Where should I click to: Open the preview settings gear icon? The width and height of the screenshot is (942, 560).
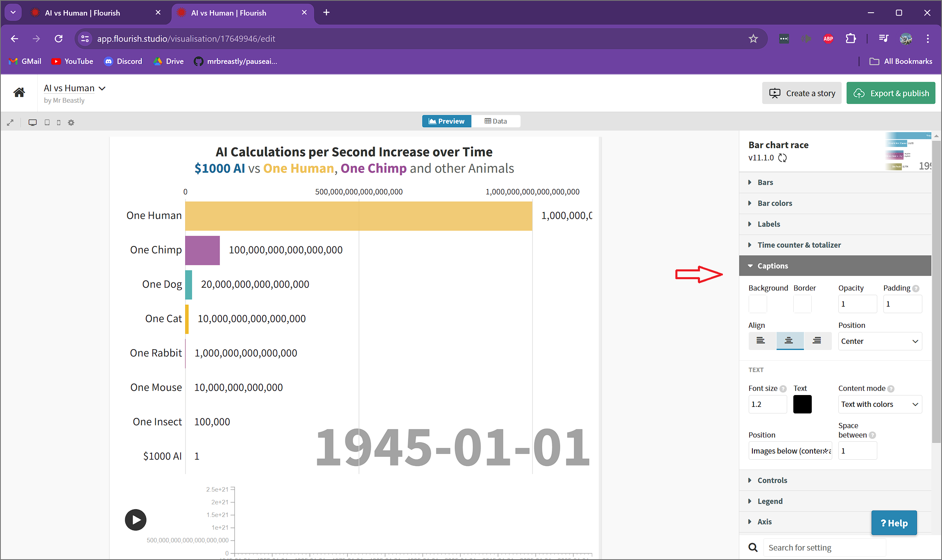(71, 122)
